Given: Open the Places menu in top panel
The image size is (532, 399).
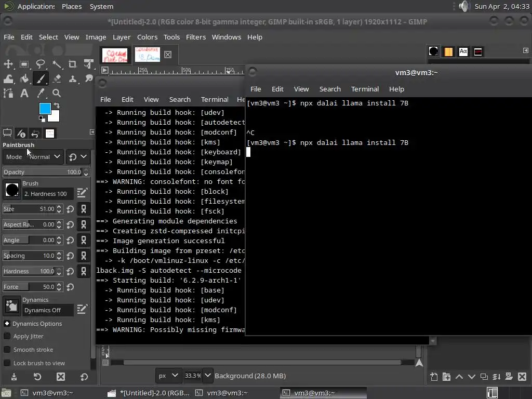Looking at the screenshot, I should [72, 6].
